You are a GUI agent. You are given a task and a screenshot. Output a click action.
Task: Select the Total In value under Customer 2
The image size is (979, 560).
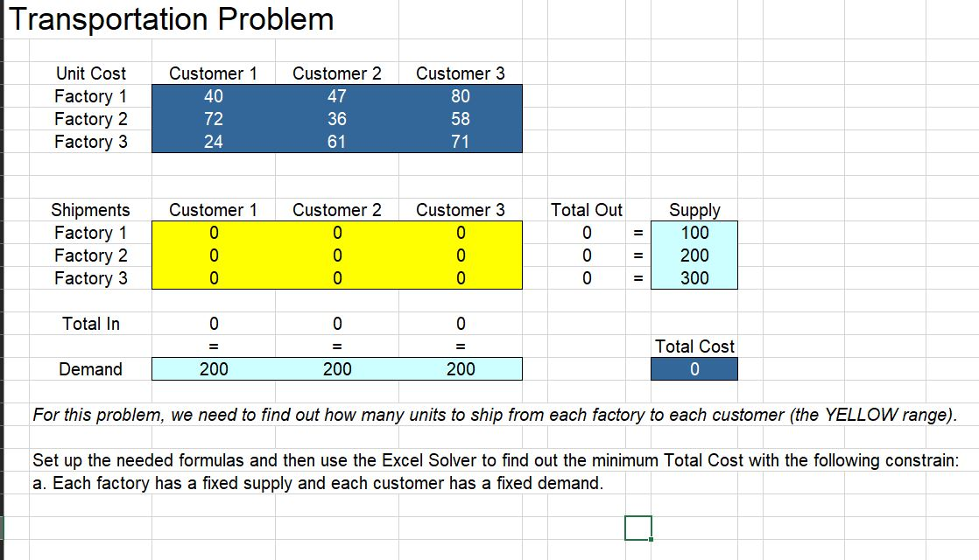(x=336, y=323)
